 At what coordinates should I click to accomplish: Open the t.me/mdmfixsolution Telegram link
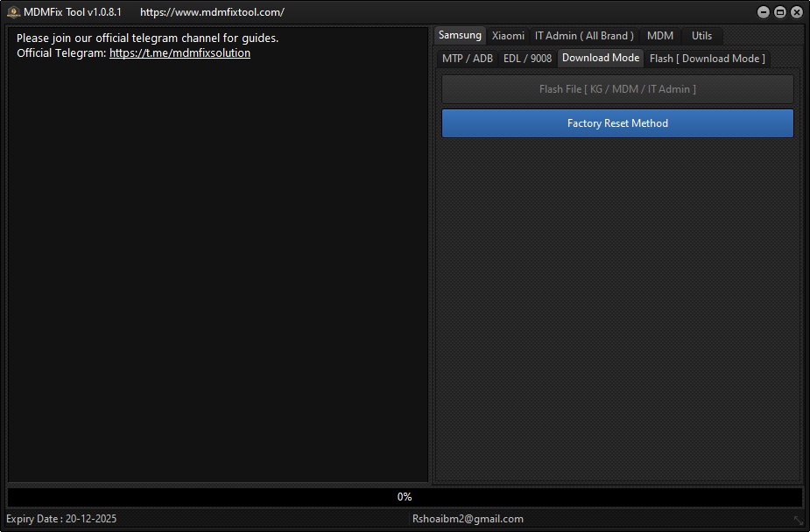[179, 52]
